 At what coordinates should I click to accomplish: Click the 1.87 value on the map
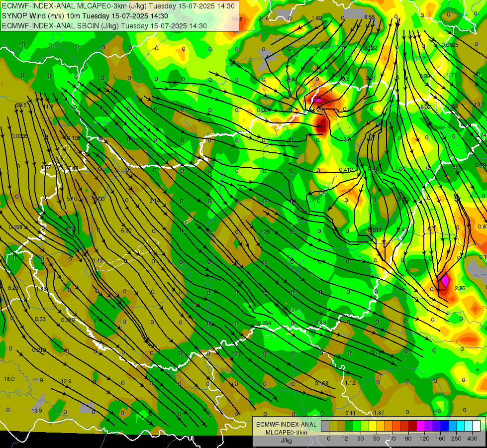click(x=379, y=413)
